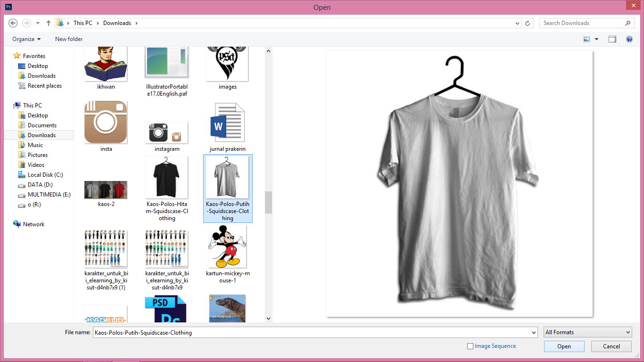
Task: Click the Back navigation arrow
Action: [x=13, y=23]
